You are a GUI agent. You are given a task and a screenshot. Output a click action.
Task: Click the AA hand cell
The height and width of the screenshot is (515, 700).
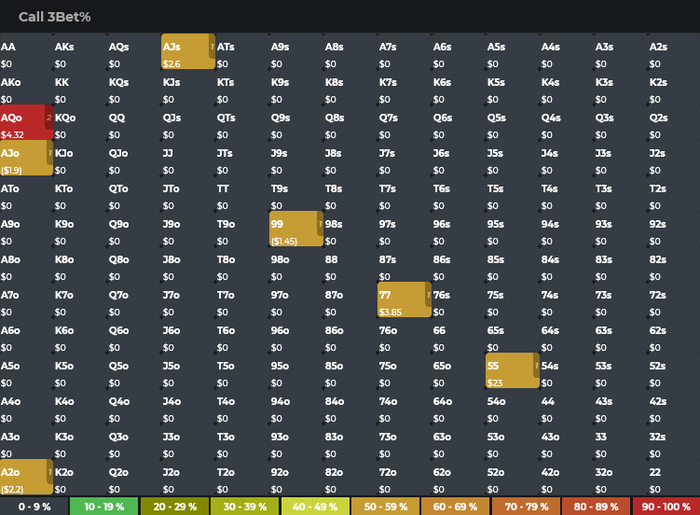[26, 51]
